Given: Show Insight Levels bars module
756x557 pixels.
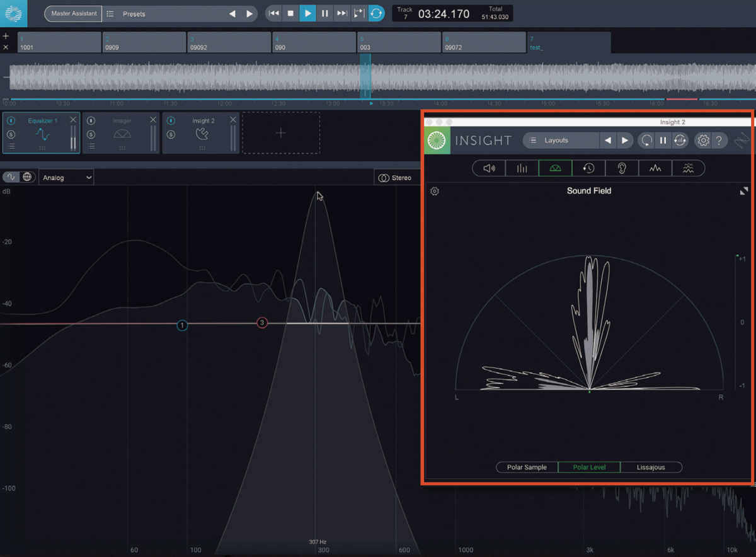Looking at the screenshot, I should (x=522, y=168).
